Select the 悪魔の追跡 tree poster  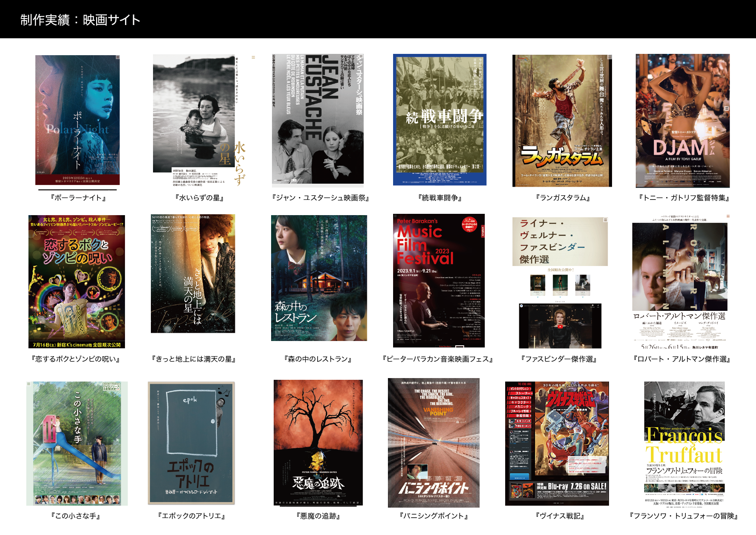pos(318,442)
